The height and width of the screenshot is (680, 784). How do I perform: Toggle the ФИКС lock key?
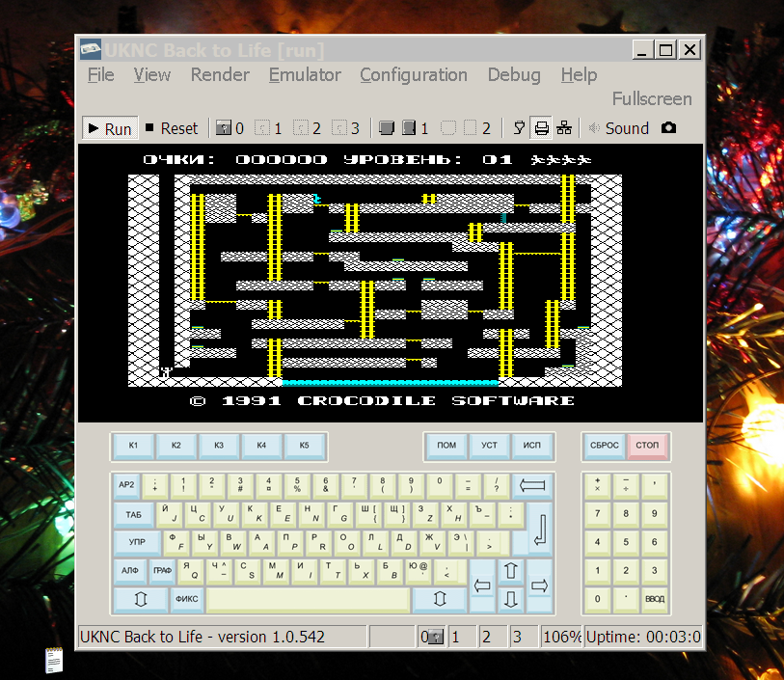tap(186, 600)
